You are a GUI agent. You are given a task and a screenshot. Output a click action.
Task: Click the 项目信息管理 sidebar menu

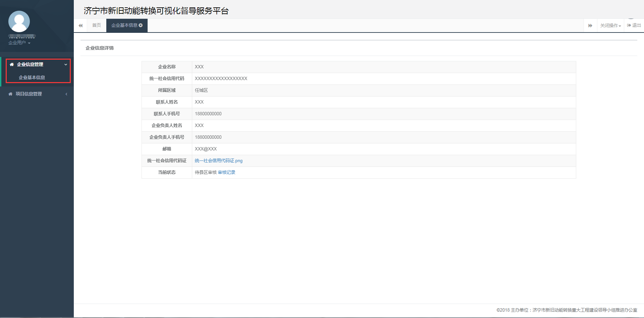29,93
